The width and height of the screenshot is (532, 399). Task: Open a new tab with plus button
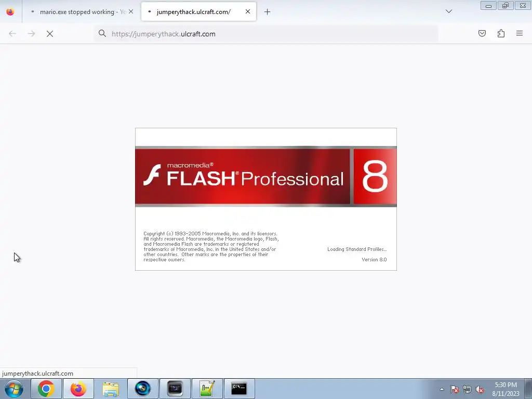pos(268,12)
